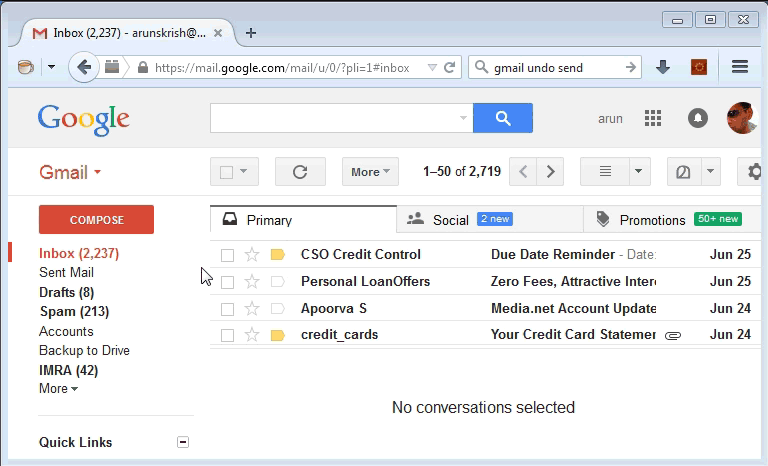Click the search go arrow in browser search box

click(631, 67)
